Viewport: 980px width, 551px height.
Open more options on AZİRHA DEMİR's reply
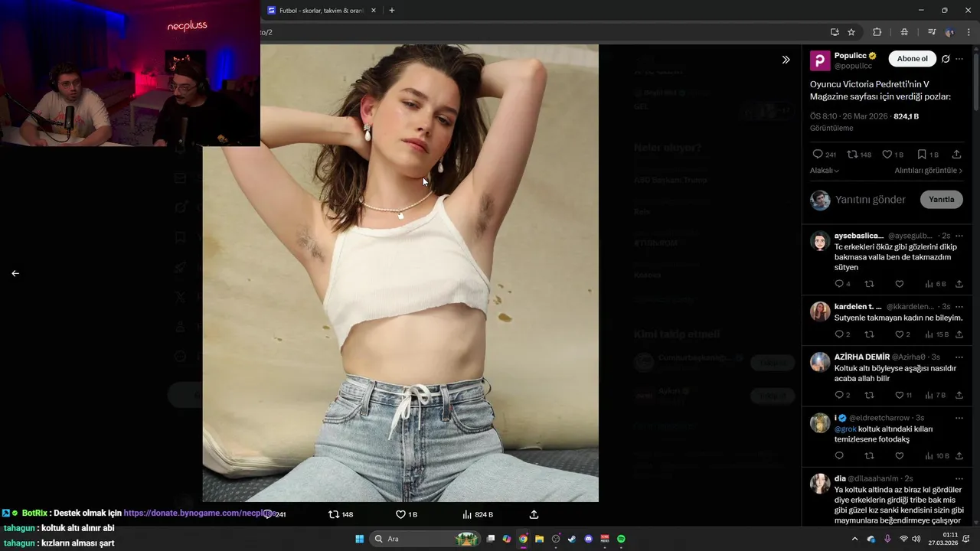point(959,357)
